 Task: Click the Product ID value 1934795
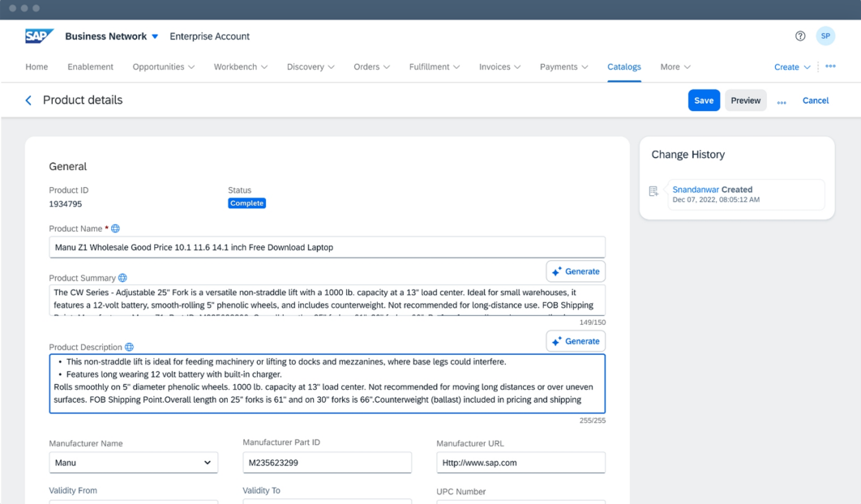tap(66, 203)
